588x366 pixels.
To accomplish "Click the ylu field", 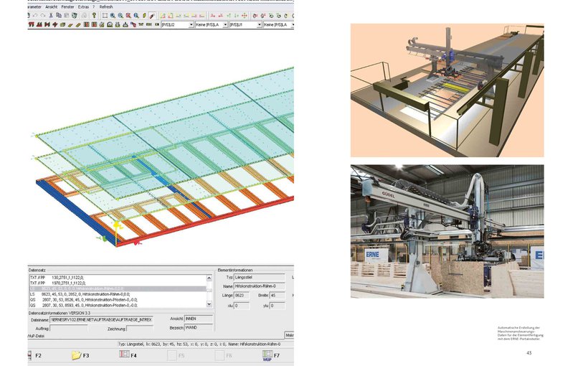I will click(278, 306).
